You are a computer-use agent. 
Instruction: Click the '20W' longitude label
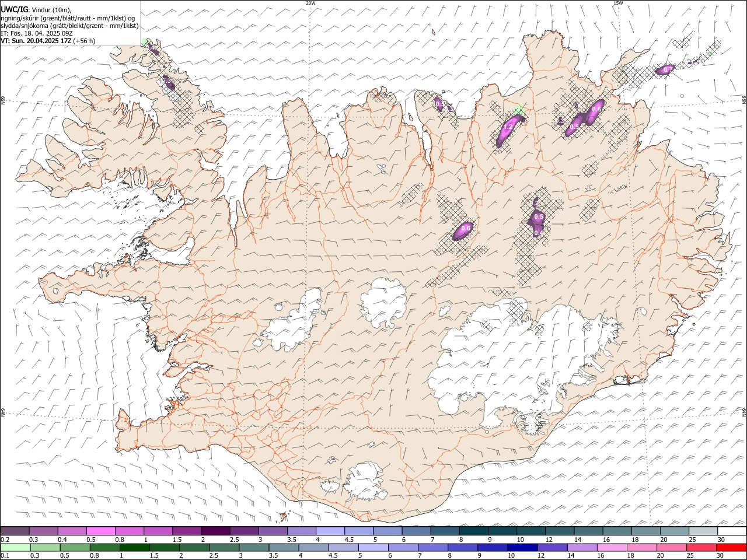(310, 3)
